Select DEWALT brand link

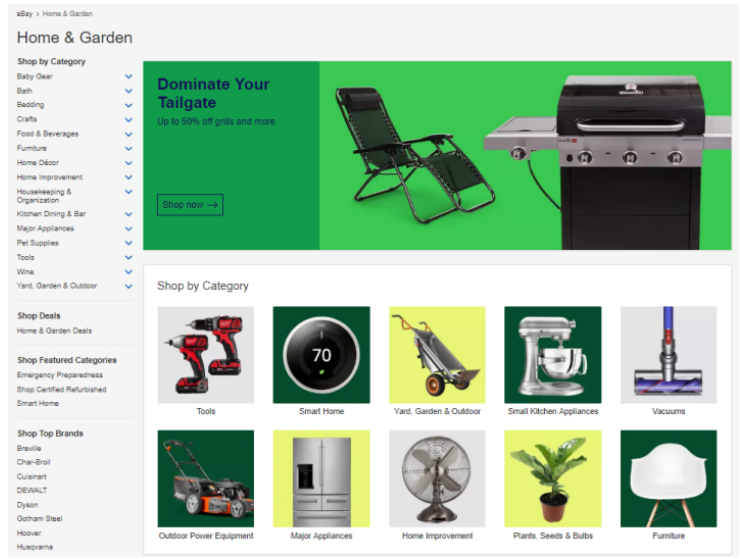pos(32,491)
